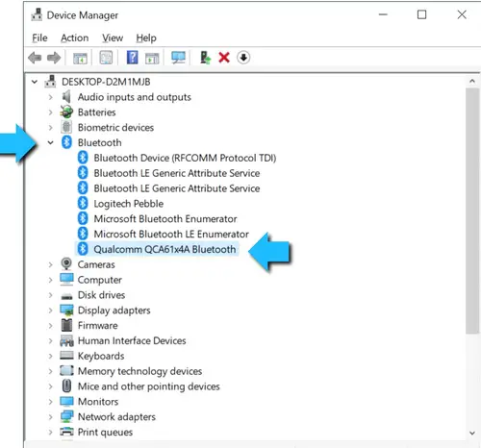Maximize the Device Manager window
Screen dimensions: 481x448
coord(421,14)
